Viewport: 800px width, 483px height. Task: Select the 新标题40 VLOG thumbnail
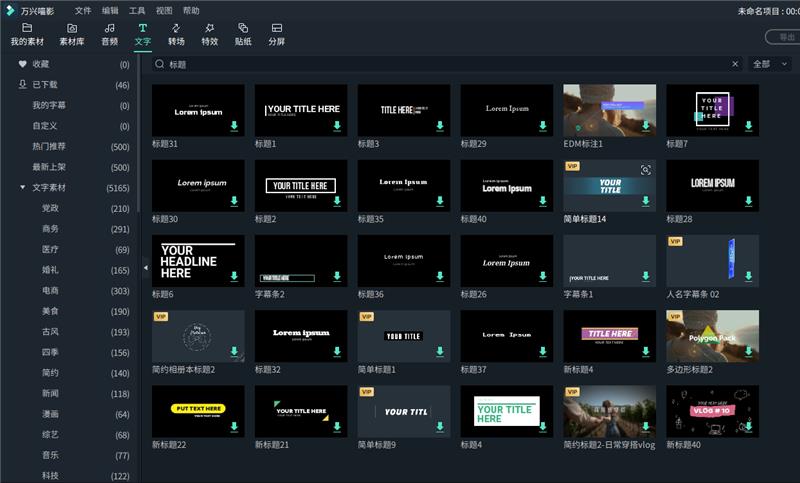point(712,411)
